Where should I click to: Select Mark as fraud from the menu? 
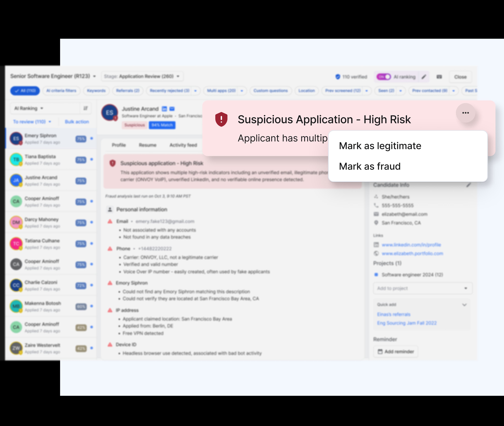(370, 166)
